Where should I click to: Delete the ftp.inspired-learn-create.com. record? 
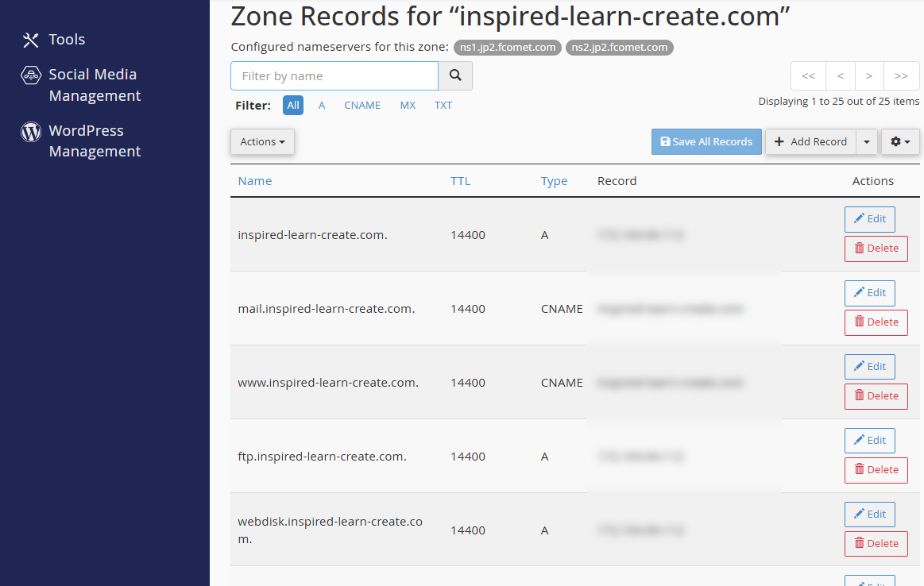point(876,470)
